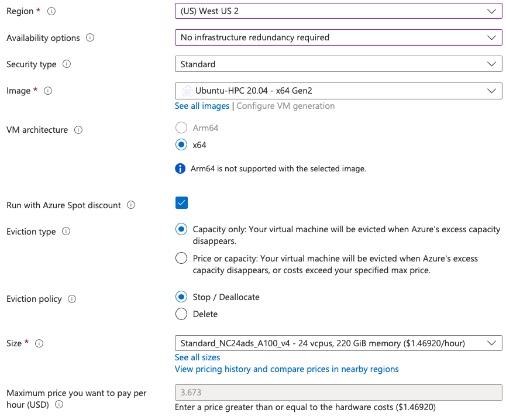Image resolution: width=506 pixels, height=420 pixels.
Task: Click the info icon beside Image label
Action: (48, 91)
